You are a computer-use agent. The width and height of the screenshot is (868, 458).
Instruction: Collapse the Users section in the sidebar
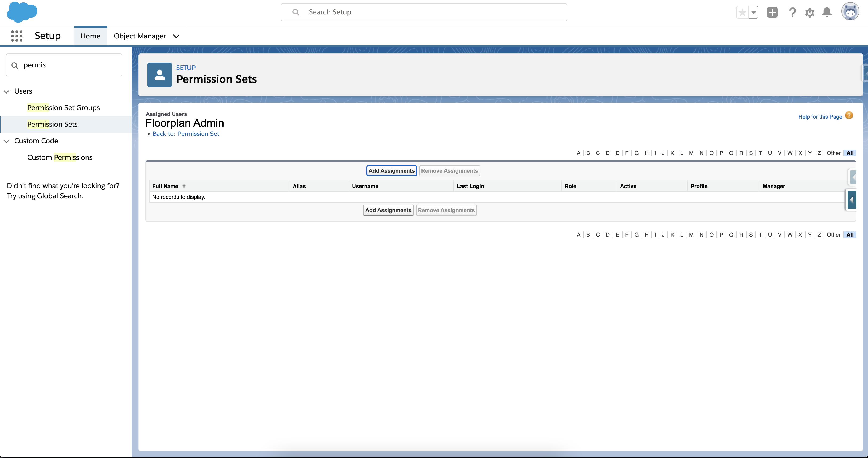tap(7, 91)
